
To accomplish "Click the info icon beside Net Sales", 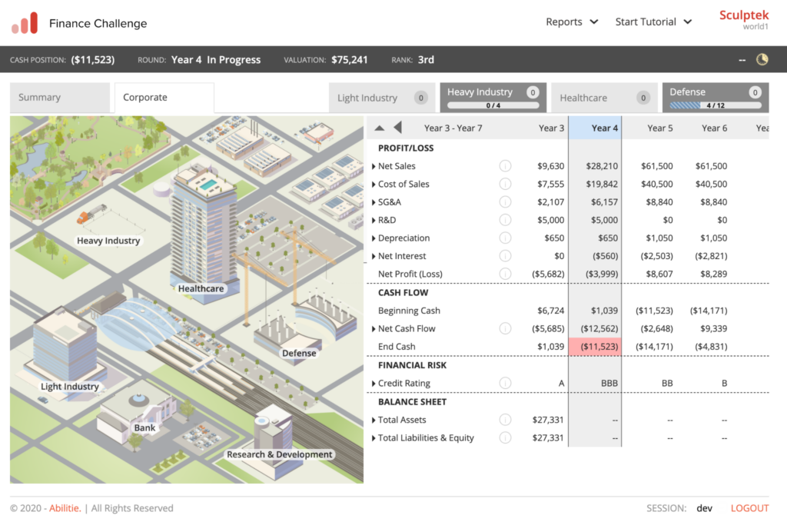I will [505, 166].
